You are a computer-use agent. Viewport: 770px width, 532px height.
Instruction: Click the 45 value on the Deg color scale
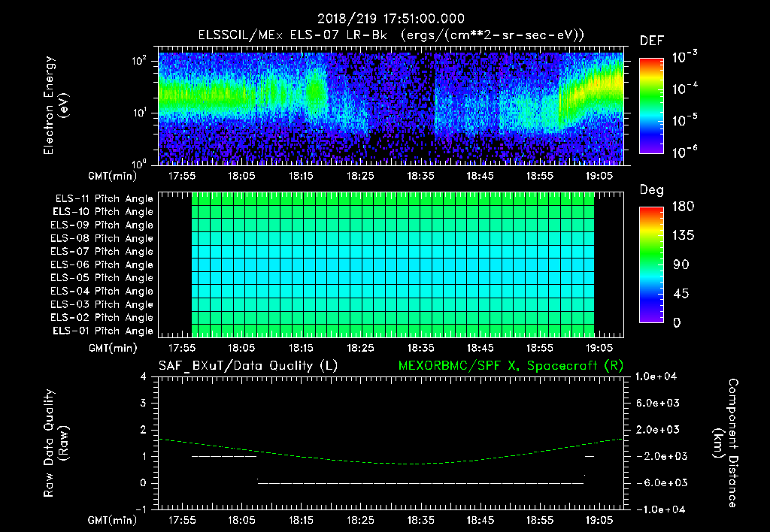pyautogui.click(x=681, y=294)
